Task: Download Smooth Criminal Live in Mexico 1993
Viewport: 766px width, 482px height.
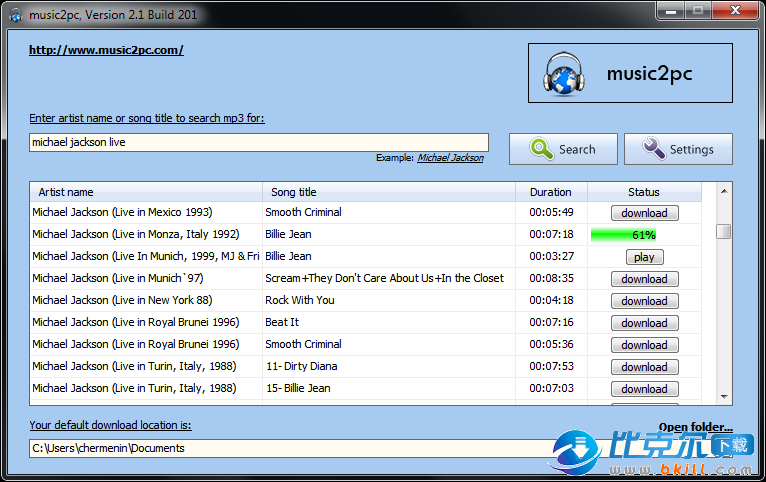Action: [644, 213]
